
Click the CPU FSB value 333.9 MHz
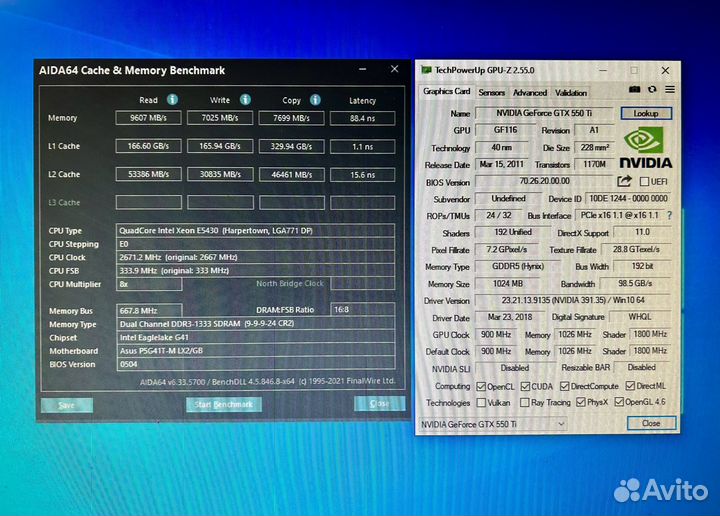(x=255, y=270)
